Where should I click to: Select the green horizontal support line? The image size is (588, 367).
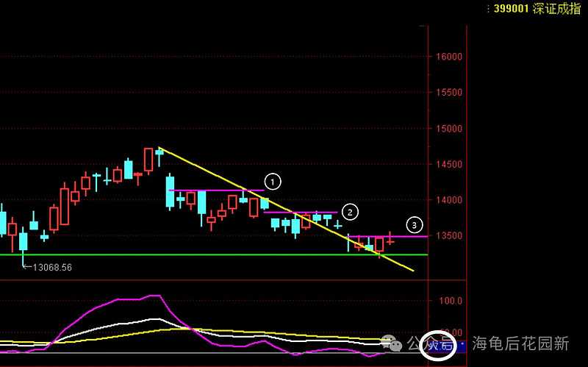[x=214, y=254]
